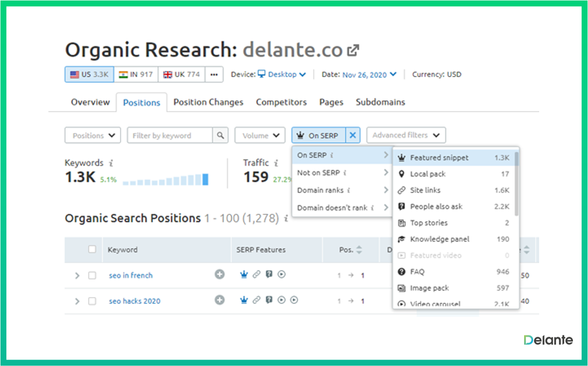This screenshot has height=366, width=588.
Task: Open the seo in french keyword link
Action: point(131,276)
